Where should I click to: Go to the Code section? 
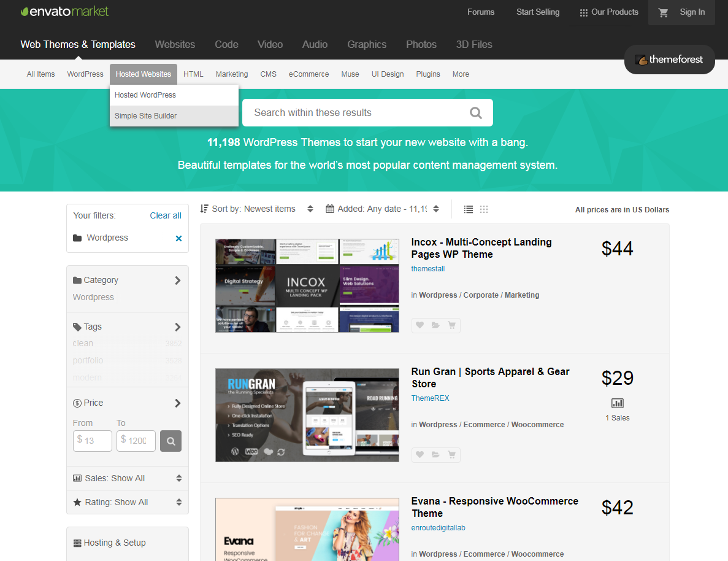[x=226, y=45]
